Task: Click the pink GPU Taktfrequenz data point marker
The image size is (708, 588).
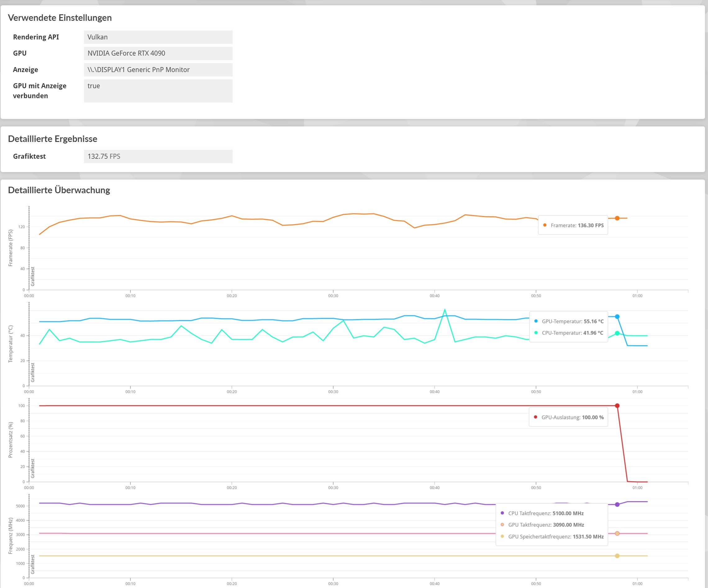Action: click(617, 533)
